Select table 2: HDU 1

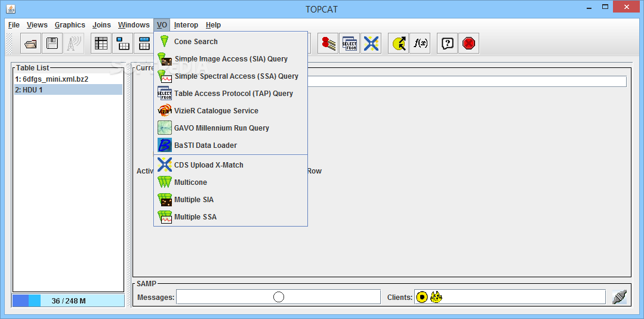(x=68, y=89)
